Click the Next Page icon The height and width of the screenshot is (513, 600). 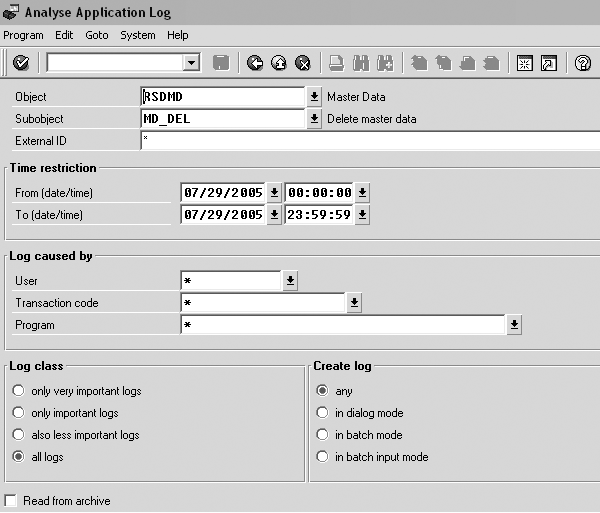coord(468,63)
